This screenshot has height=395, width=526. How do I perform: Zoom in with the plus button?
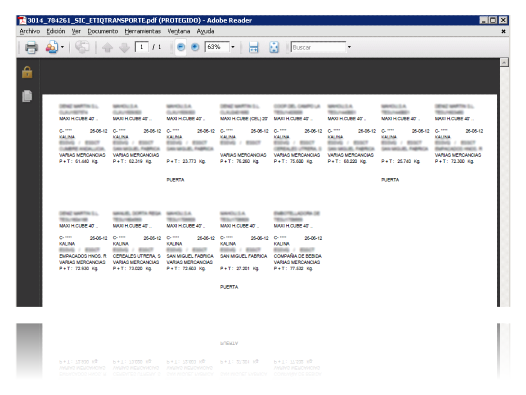pyautogui.click(x=195, y=47)
